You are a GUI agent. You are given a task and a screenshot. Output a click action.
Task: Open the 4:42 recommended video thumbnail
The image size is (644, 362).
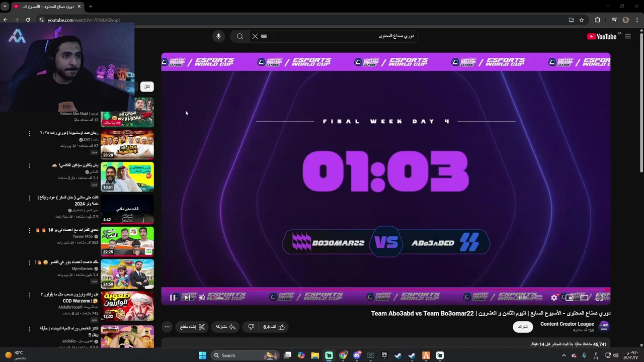click(127, 209)
